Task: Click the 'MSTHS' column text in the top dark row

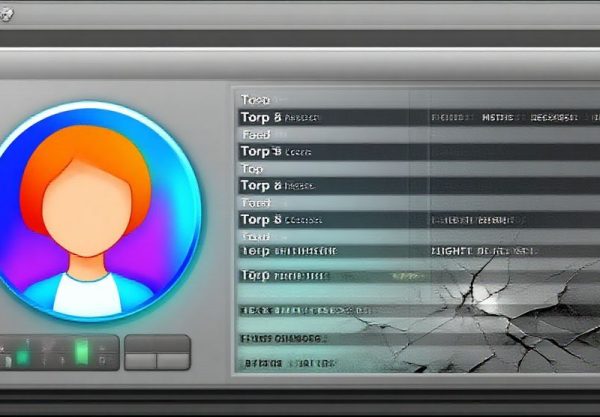Action: tap(497, 118)
